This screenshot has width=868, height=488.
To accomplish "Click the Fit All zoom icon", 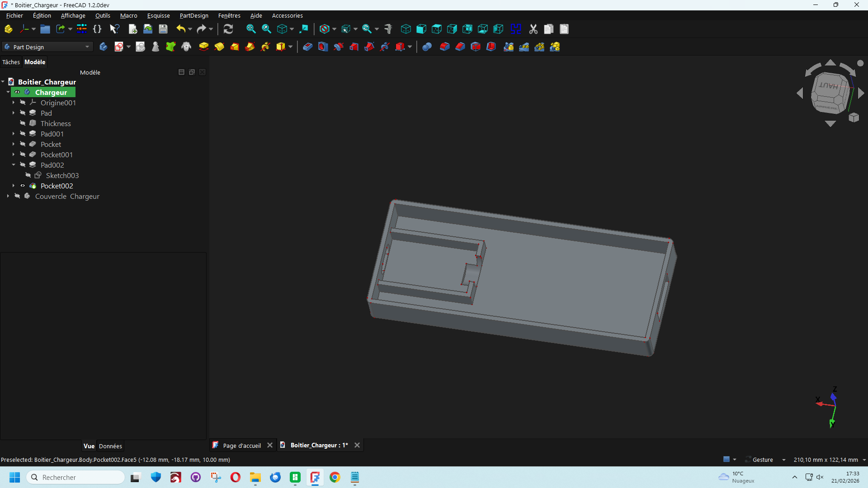I will [251, 29].
